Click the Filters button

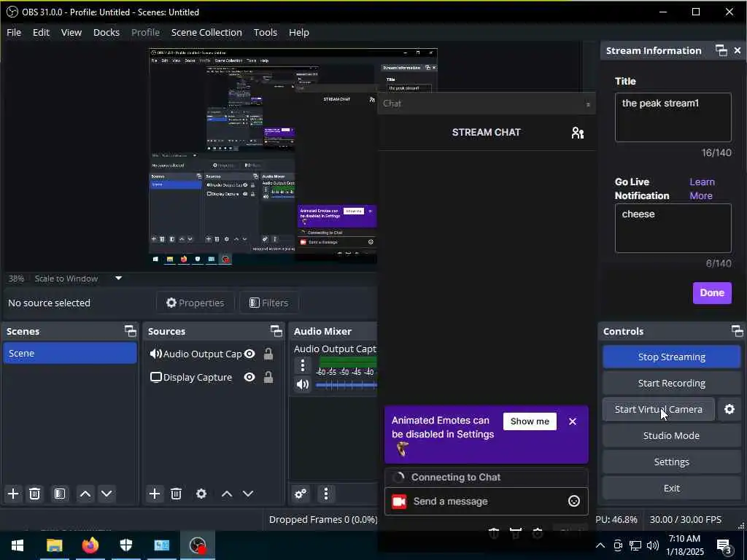coord(268,303)
